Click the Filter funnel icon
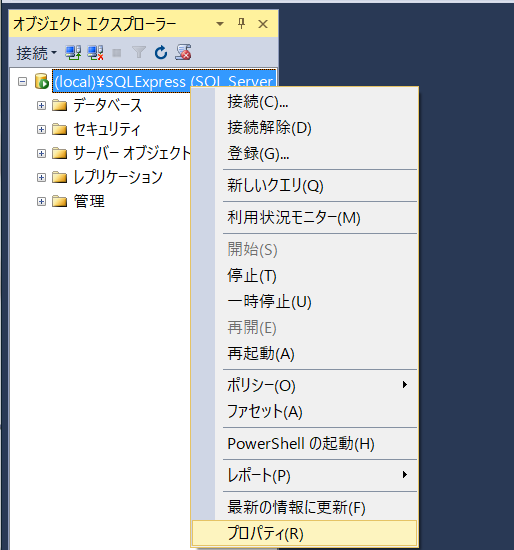The width and height of the screenshot is (514, 550). (139, 53)
